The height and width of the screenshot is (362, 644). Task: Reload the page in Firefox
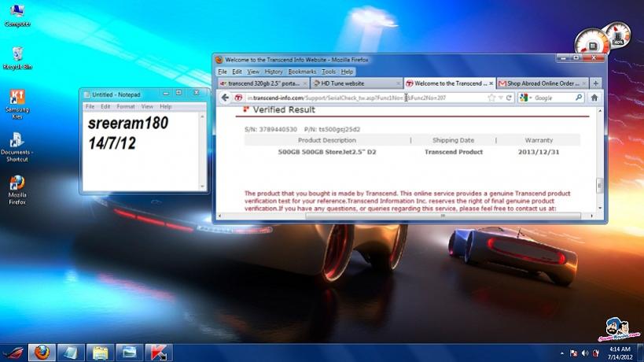click(509, 98)
